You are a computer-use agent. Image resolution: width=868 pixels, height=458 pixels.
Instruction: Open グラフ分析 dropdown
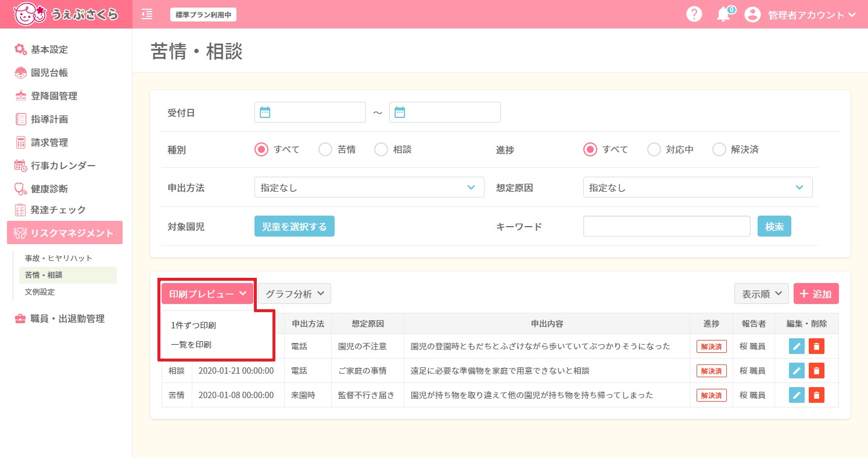pyautogui.click(x=295, y=294)
